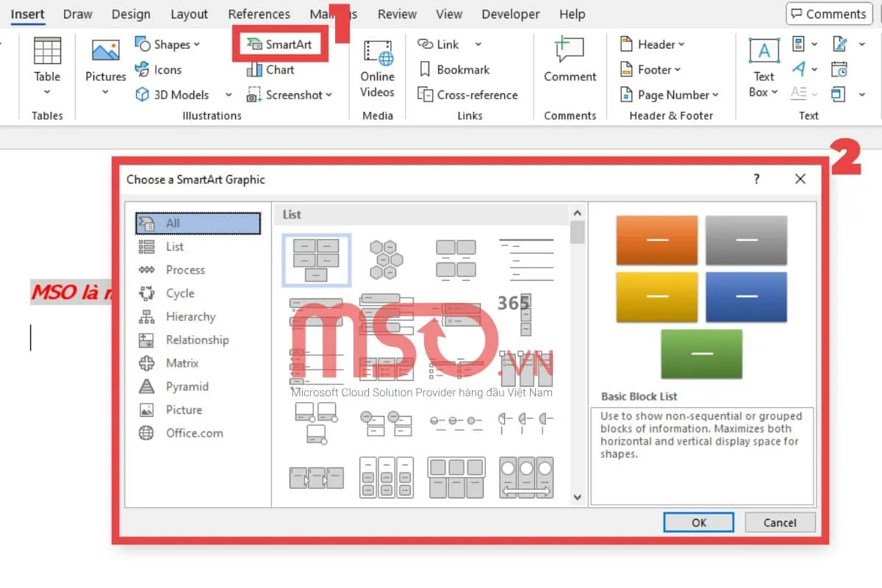The width and height of the screenshot is (882, 588).
Task: Insert a Chart
Action: [x=273, y=69]
